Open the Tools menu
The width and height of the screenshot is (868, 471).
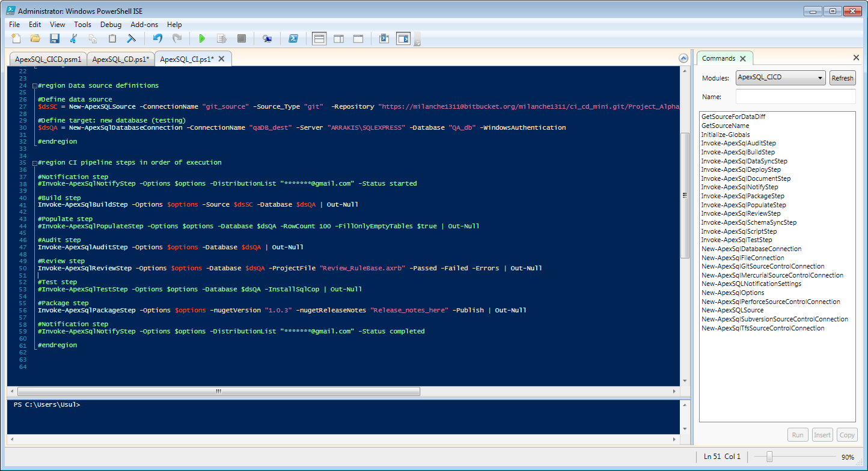pyautogui.click(x=82, y=25)
